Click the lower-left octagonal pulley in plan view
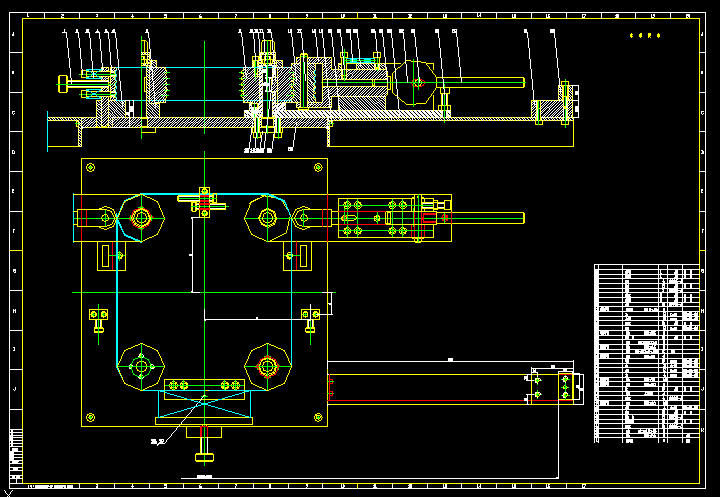The height and width of the screenshot is (497, 720). tap(141, 367)
